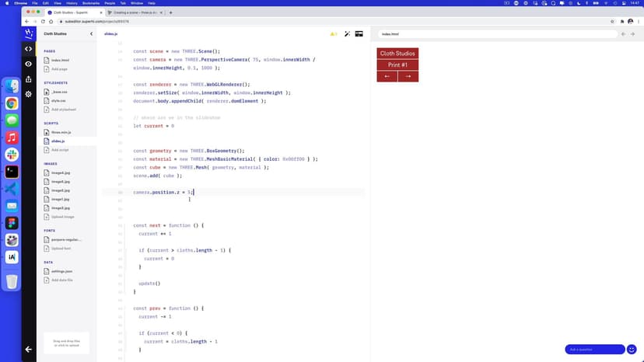Screen dimensions: 644x362
Task: Click the Ask a question chat field
Action: coord(594,350)
